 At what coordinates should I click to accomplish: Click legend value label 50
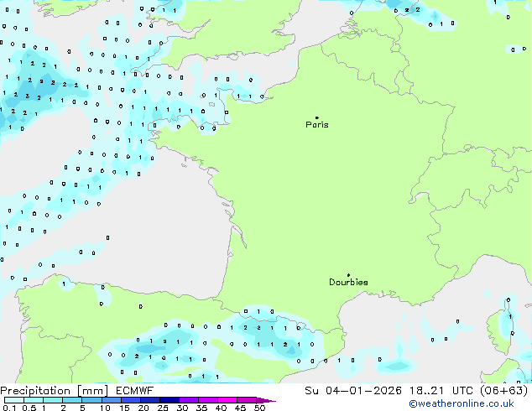259,408
